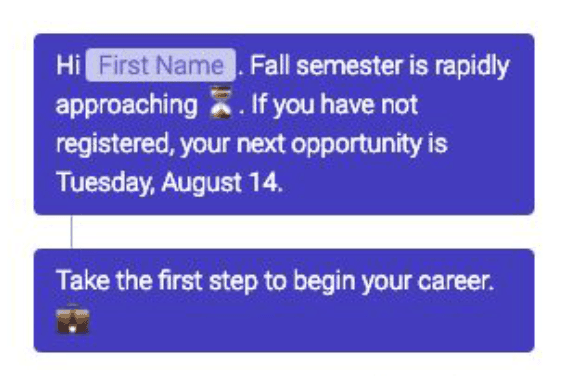Image resolution: width=574 pixels, height=376 pixels.
Task: Click the phrase 'If you have not'
Action: click(x=334, y=105)
